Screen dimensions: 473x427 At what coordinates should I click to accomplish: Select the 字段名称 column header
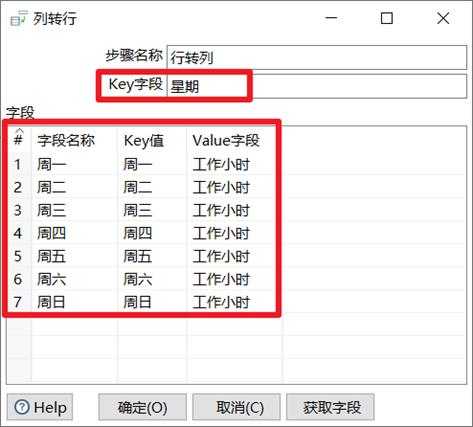click(x=74, y=140)
